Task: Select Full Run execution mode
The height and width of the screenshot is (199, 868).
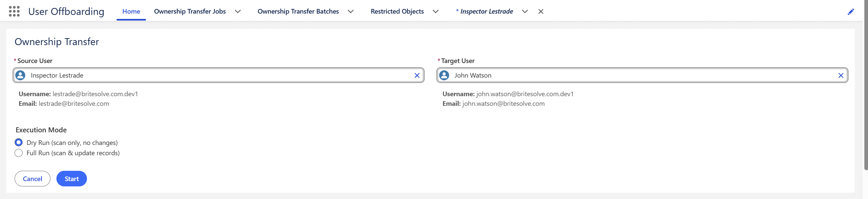Action: point(19,153)
